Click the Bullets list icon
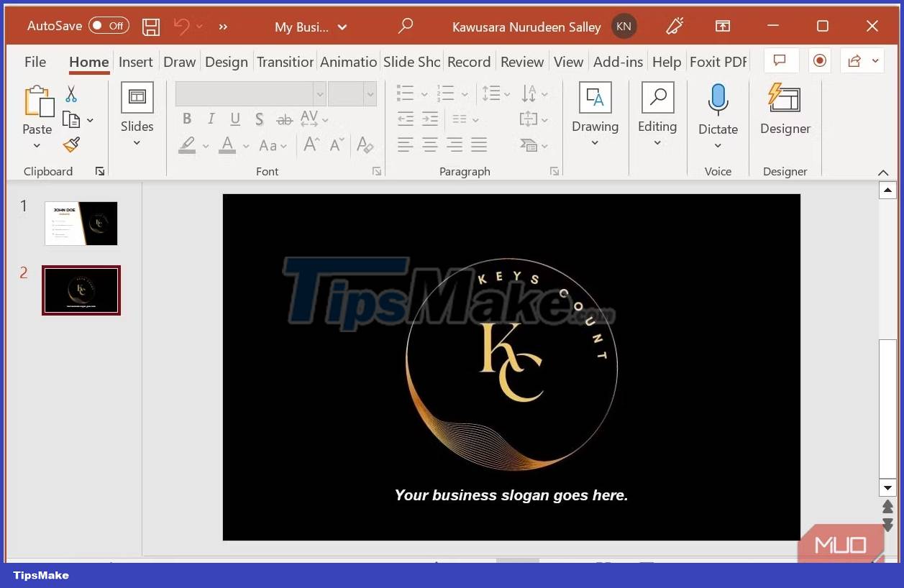 [x=405, y=93]
